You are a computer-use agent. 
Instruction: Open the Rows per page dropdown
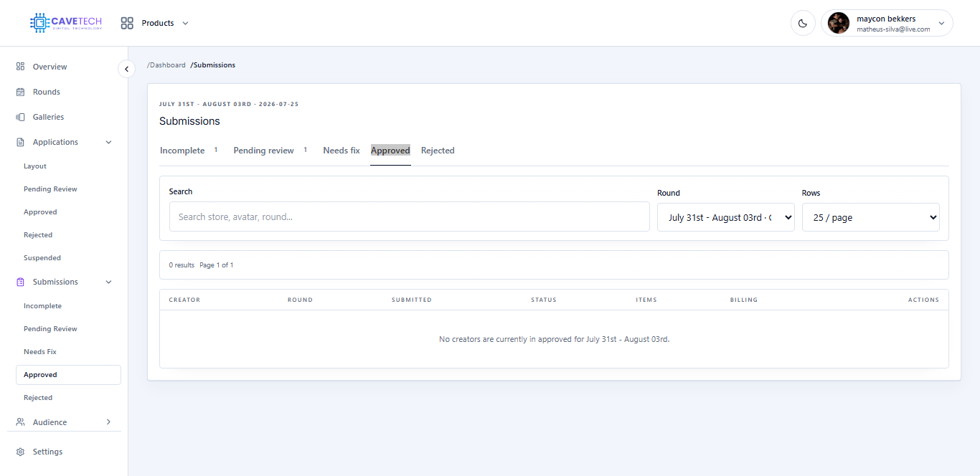pyautogui.click(x=870, y=217)
